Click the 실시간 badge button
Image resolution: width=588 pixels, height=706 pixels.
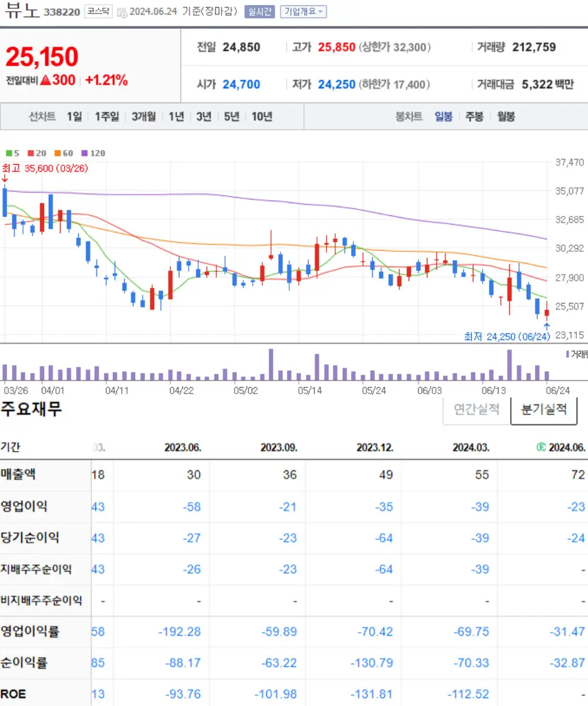(259, 12)
